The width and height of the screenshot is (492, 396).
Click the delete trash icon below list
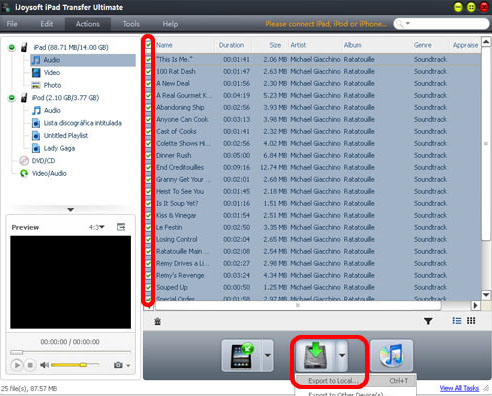coord(158,321)
